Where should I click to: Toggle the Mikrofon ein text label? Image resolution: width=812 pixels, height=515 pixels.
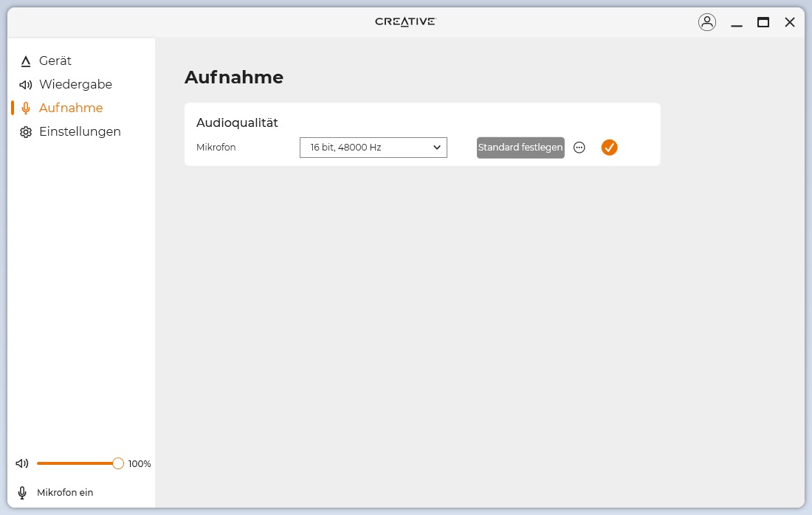point(65,492)
